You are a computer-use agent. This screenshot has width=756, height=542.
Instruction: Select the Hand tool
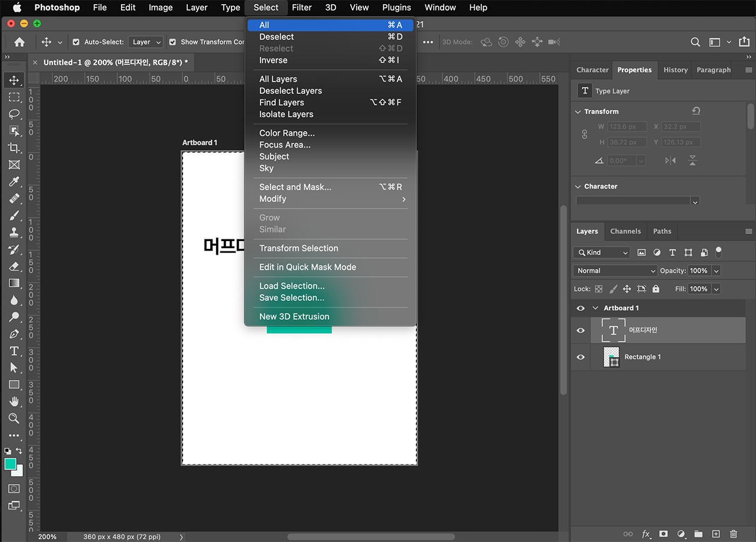(14, 402)
